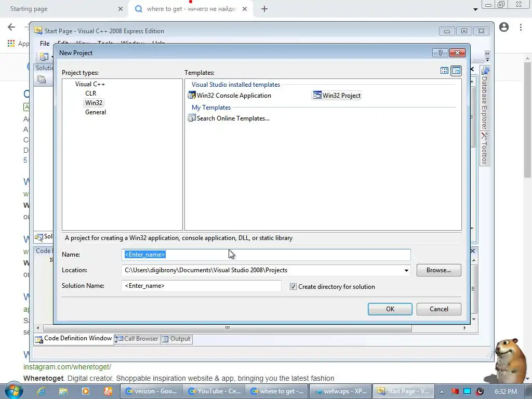The image size is (532, 399).
Task: Click the New Project help button
Action: pos(440,52)
